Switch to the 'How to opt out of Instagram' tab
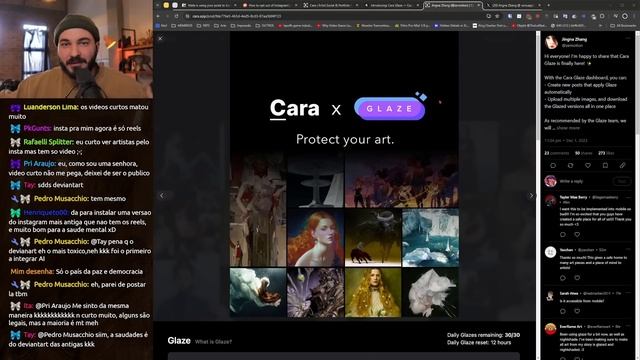The image size is (640, 360). [270, 5]
